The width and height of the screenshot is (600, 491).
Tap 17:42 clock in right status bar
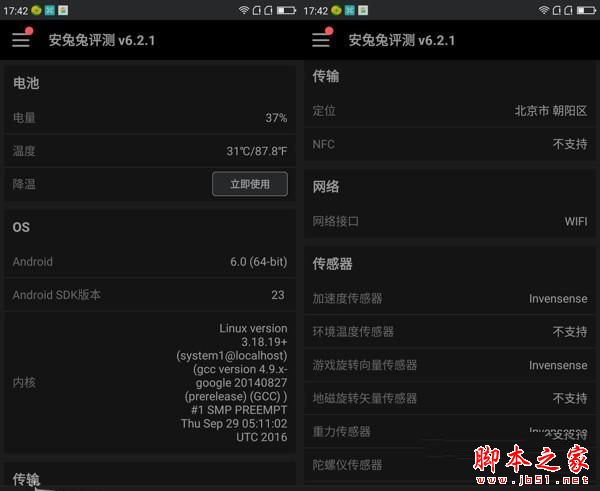[316, 11]
